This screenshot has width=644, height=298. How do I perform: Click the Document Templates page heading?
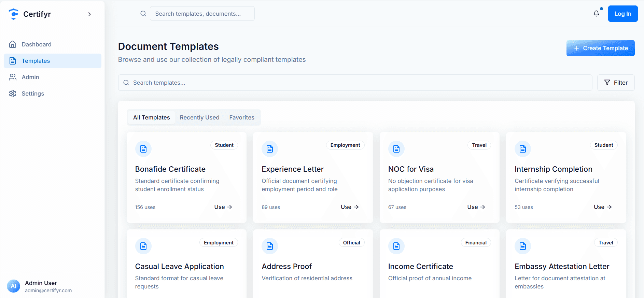(168, 46)
